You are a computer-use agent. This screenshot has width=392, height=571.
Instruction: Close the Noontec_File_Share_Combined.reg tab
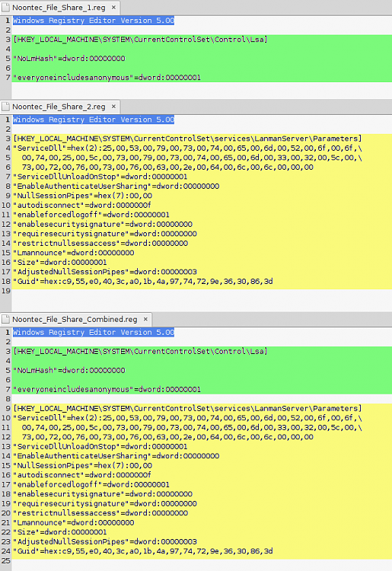145,319
